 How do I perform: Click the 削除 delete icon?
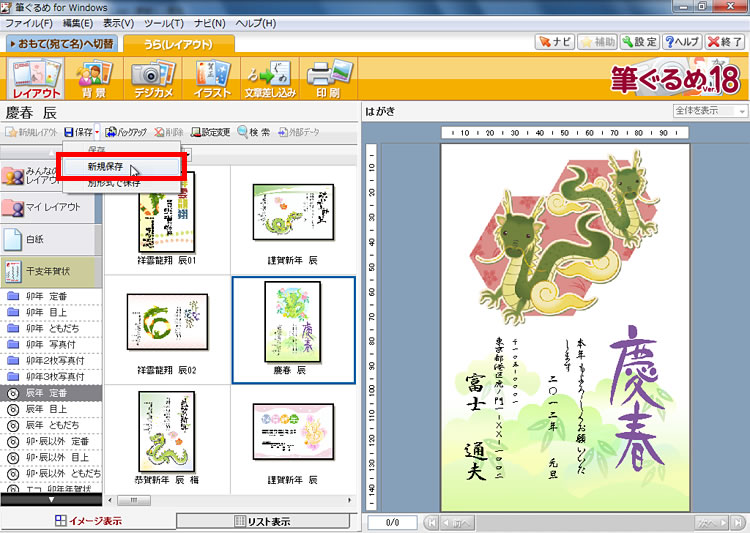[x=169, y=132]
